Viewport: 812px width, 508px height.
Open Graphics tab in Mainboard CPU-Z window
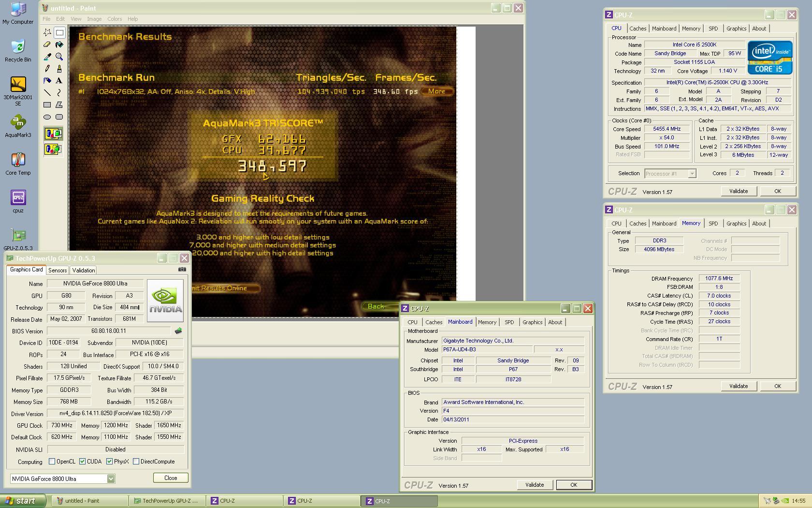(x=532, y=322)
